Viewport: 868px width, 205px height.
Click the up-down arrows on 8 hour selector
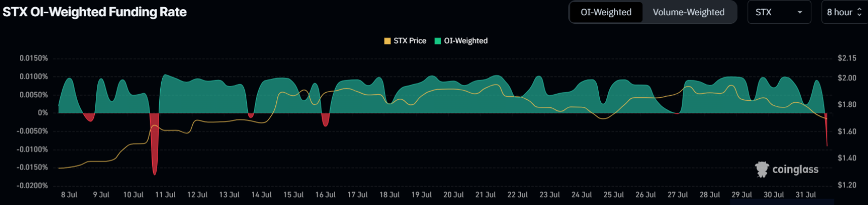point(859,12)
